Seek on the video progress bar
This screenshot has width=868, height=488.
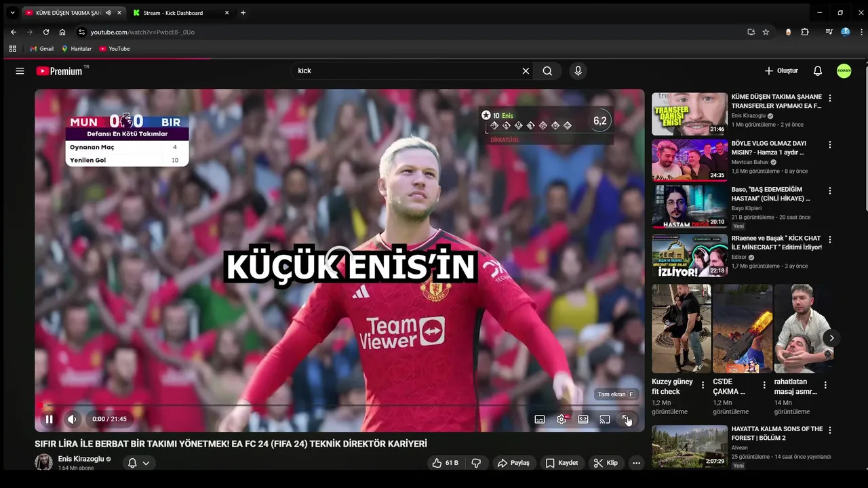pos(340,405)
